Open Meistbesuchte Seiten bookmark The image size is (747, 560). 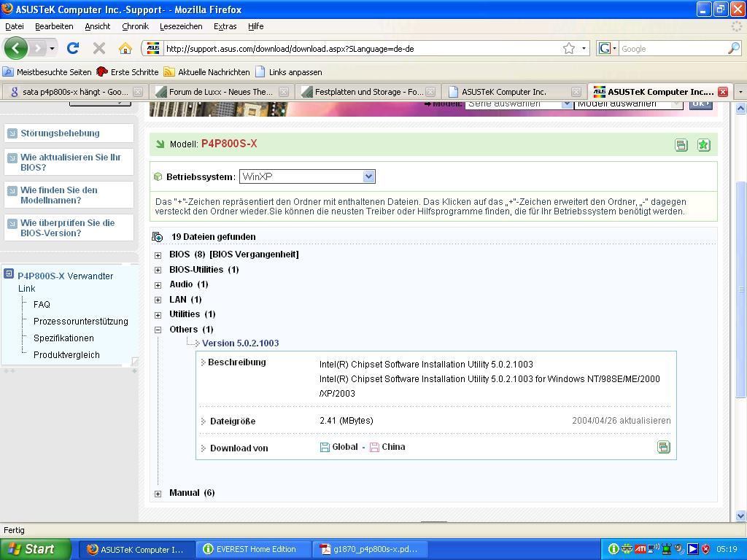click(47, 72)
